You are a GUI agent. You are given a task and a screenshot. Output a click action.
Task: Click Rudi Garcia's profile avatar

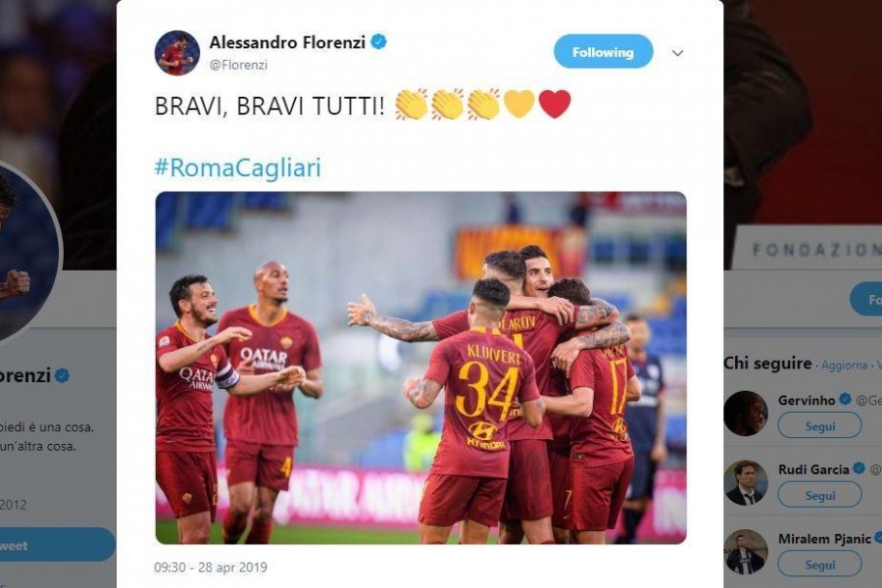coord(746,483)
